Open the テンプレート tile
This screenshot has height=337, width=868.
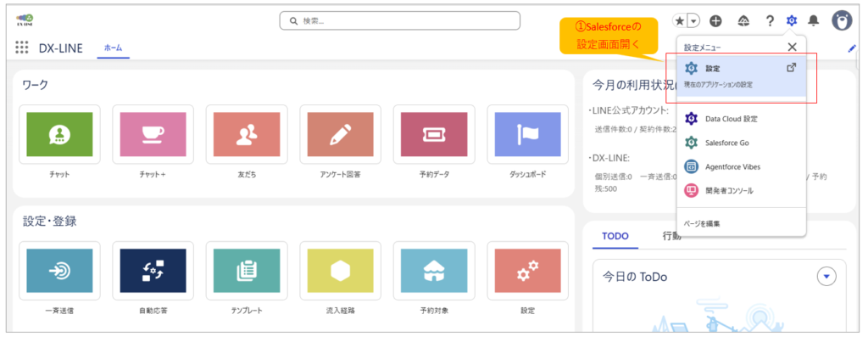(x=247, y=271)
